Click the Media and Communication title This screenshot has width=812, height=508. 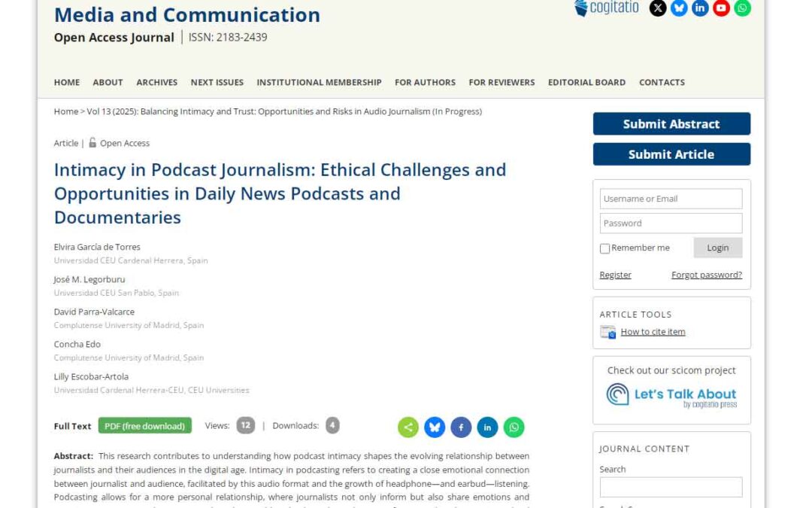coord(187,14)
